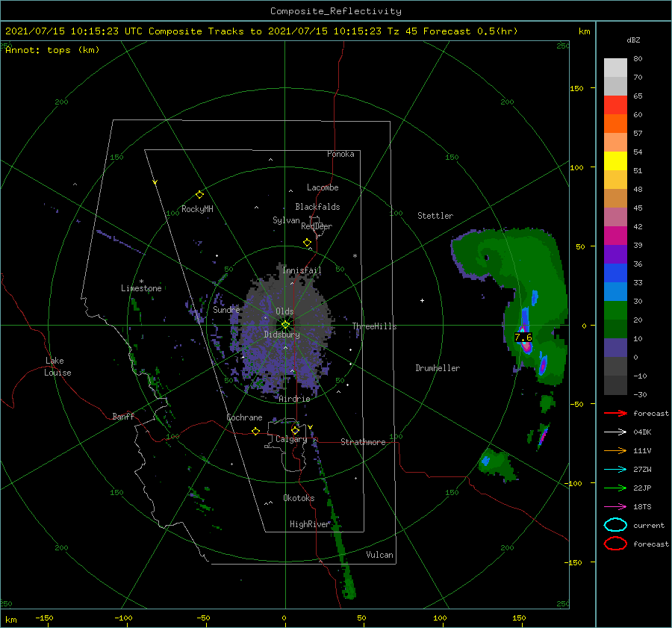Viewport: 672px width, 628px height.
Task: Click the white plus marker west of Drumheller
Action: [422, 300]
